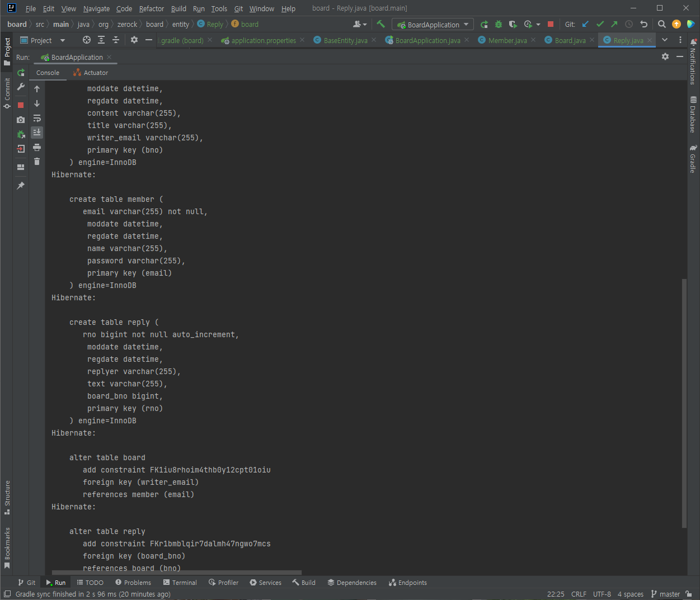700x600 pixels.
Task: Open Profiler tool window
Action: pos(223,582)
